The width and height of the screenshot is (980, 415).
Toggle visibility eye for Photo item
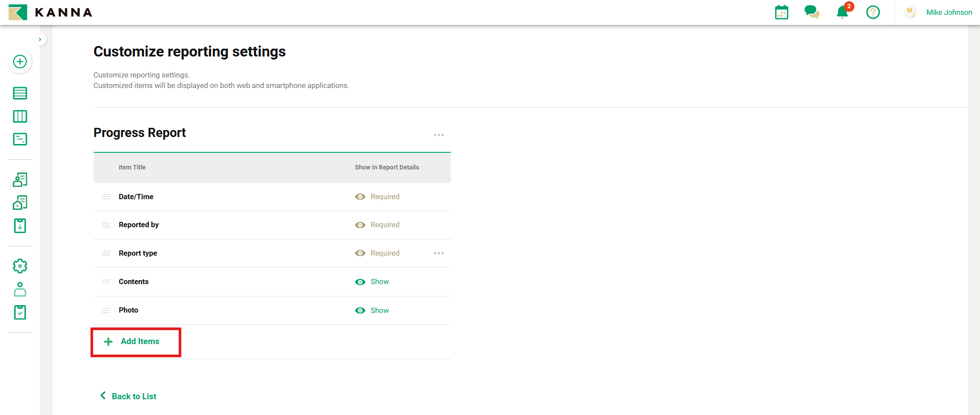(x=360, y=310)
